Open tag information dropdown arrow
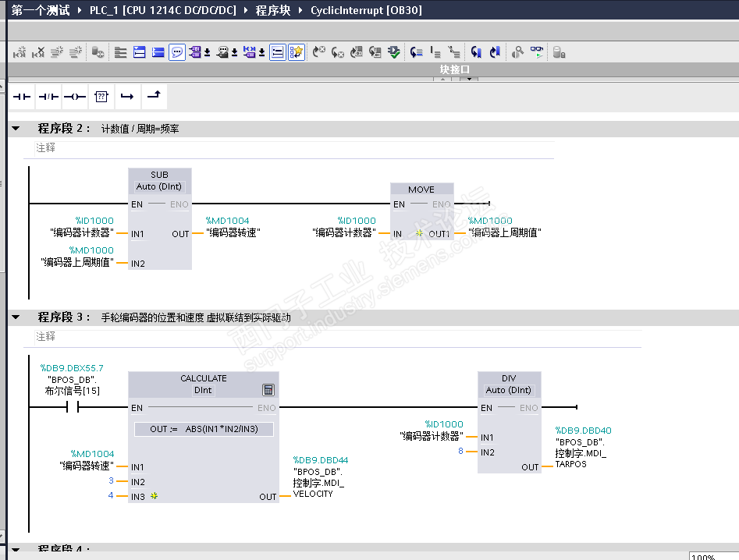 pos(234,53)
